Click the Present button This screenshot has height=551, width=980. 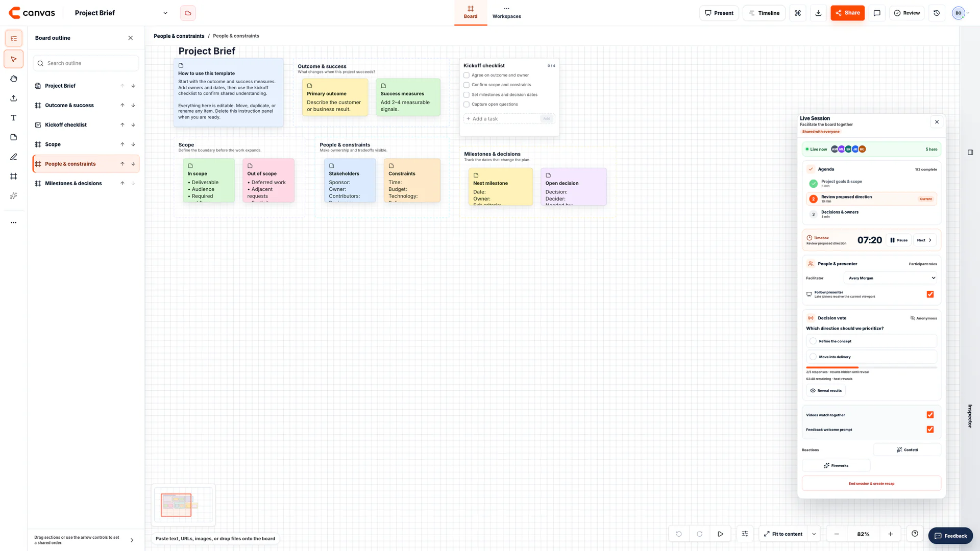point(719,13)
